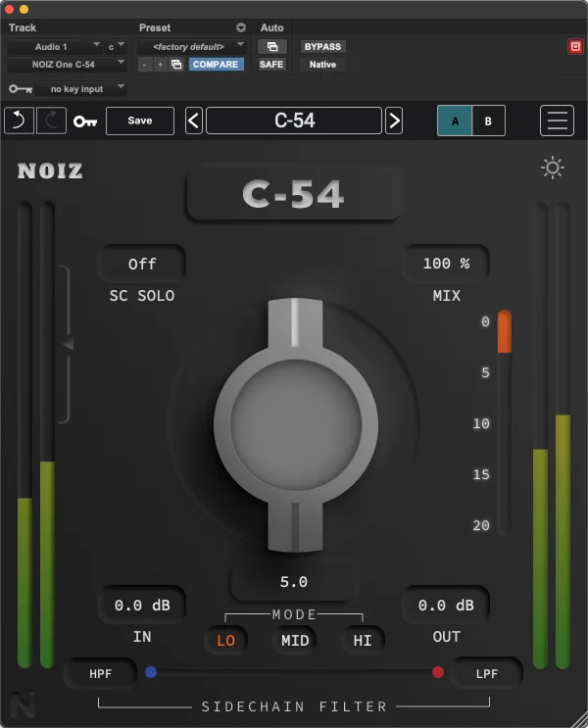
Task: Click the N logo in bottom corner
Action: pyautogui.click(x=23, y=704)
